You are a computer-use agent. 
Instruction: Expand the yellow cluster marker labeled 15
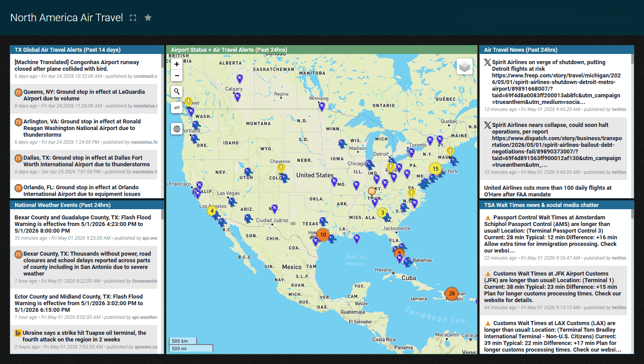point(436,169)
